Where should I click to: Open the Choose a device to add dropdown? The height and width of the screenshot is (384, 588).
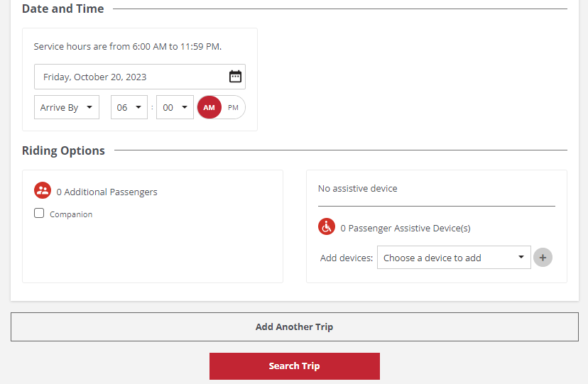454,258
